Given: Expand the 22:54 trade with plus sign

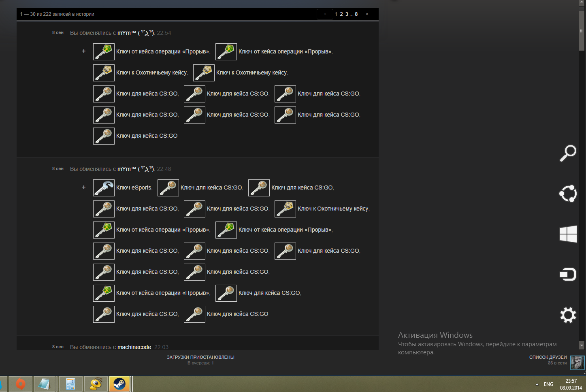Looking at the screenshot, I should coord(84,51).
